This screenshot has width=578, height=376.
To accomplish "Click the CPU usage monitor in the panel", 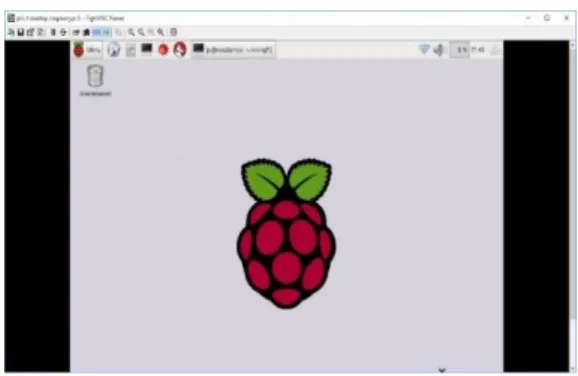I will tap(459, 50).
